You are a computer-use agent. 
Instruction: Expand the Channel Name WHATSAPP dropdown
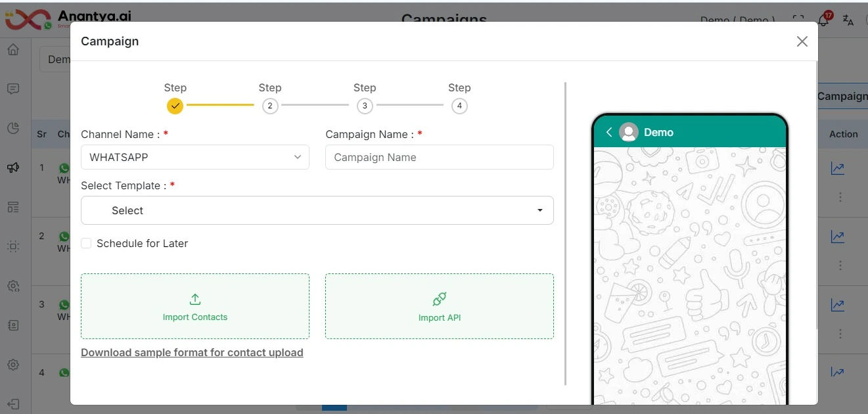pos(195,157)
